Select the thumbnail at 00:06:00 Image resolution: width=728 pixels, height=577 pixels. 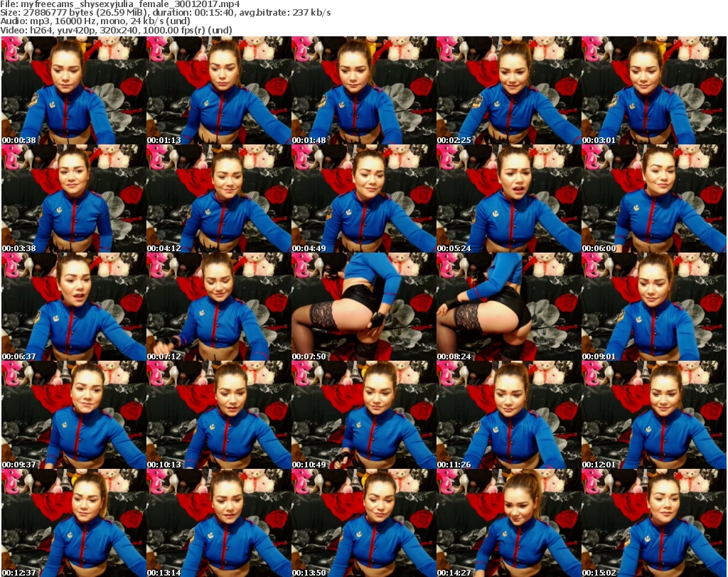(x=654, y=198)
